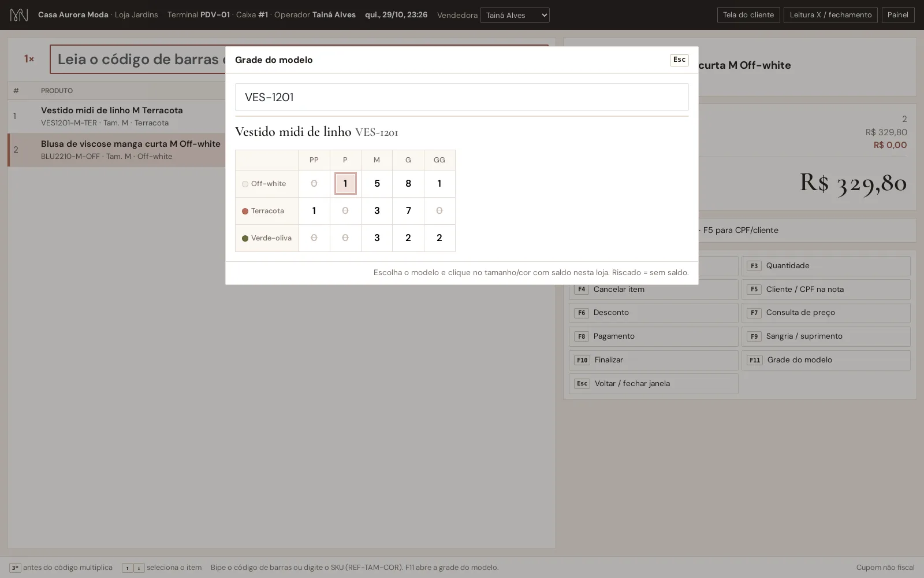Select Verde-oliva size G with stock 2
This screenshot has width=924, height=578.
[408, 238]
